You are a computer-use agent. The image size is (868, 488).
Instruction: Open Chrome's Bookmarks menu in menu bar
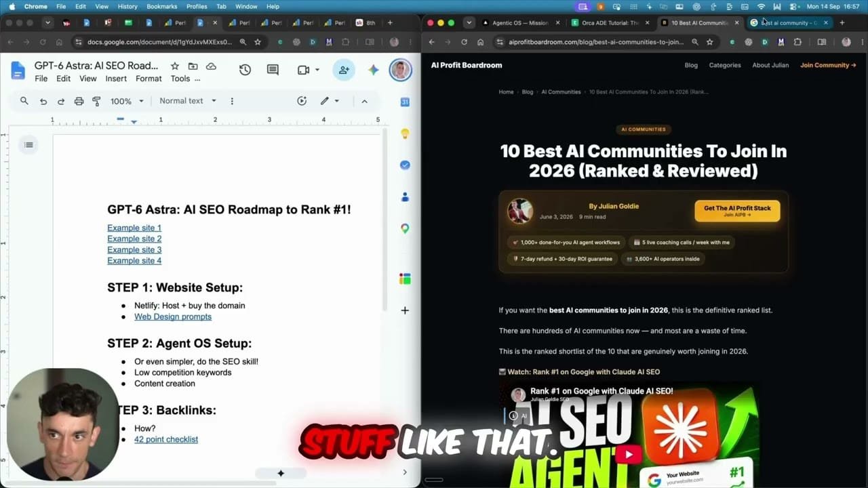tap(161, 6)
